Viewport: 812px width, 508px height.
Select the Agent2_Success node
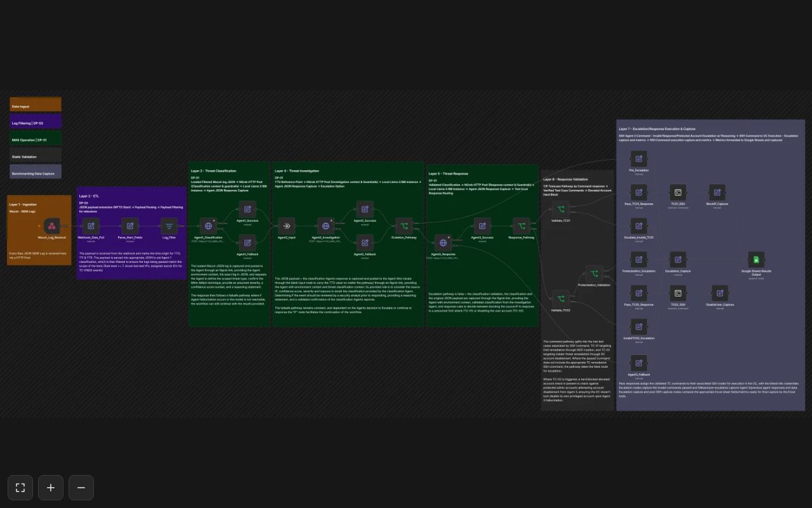(x=365, y=209)
